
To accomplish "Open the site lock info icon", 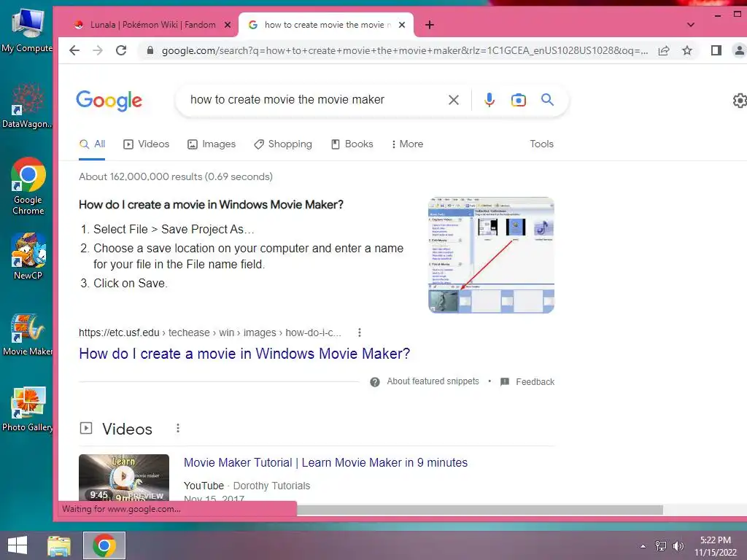I will point(150,50).
